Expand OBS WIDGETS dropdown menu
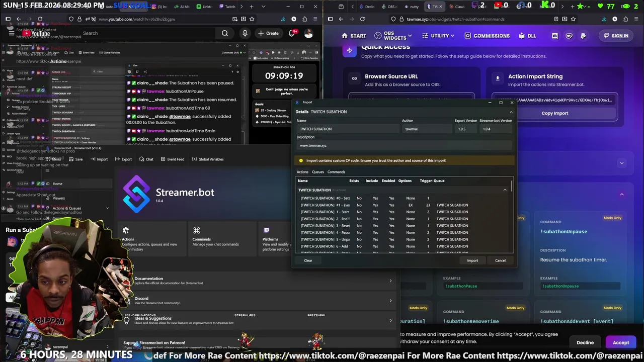This screenshot has width=644, height=362. pyautogui.click(x=393, y=36)
